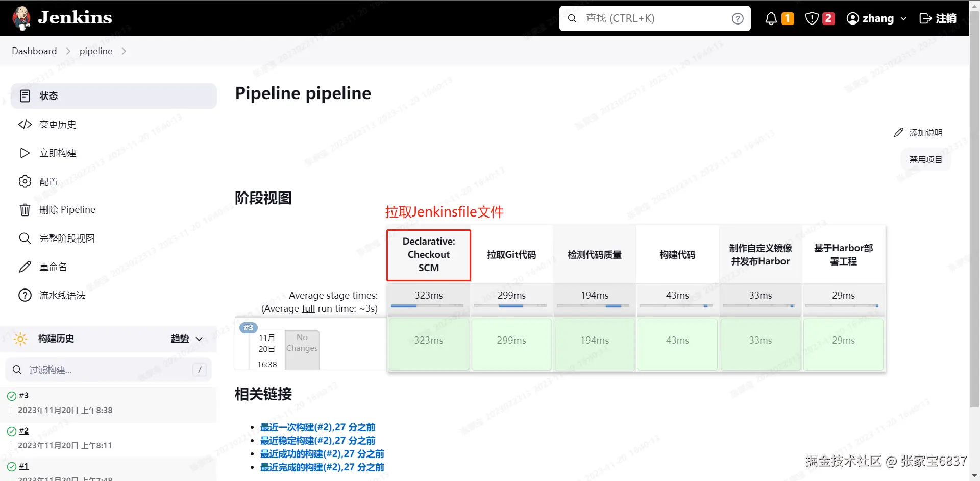Click the user avatar icon for zhang
Viewport: 980px width, 481px height.
pyautogui.click(x=852, y=18)
